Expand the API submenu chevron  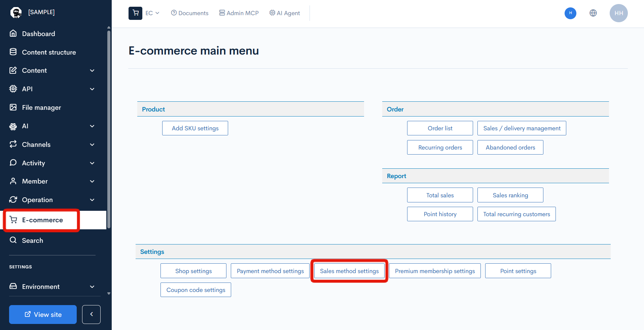[92, 89]
